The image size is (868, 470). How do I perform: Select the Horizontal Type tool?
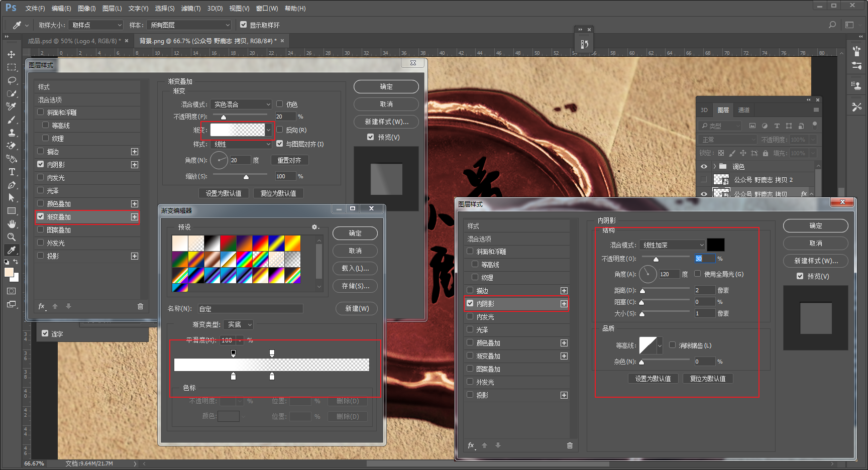[x=12, y=172]
